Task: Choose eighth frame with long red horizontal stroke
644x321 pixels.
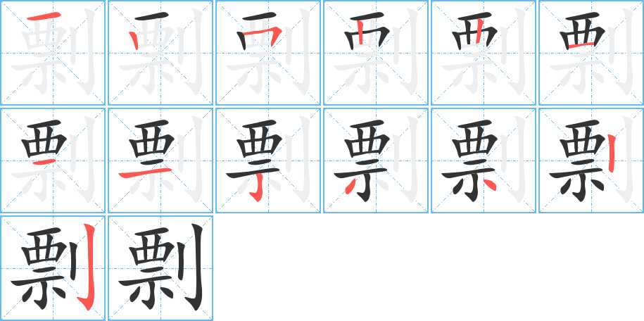Action: coord(160,160)
